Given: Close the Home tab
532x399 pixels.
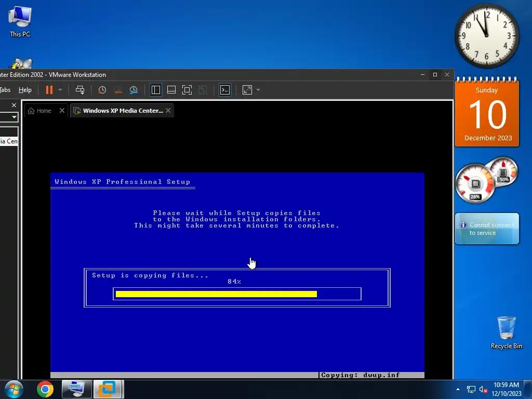Looking at the screenshot, I should tap(62, 111).
